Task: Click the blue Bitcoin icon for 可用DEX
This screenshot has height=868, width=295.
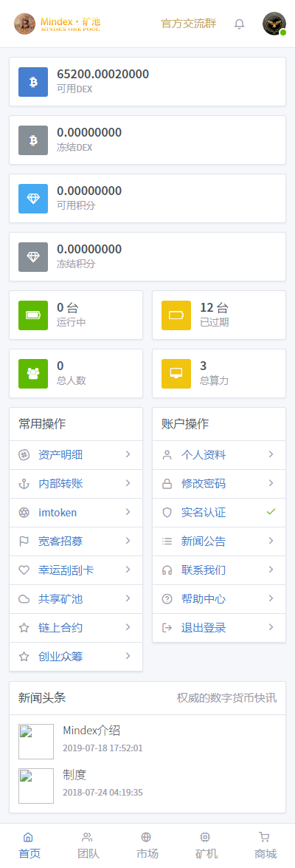Action: (x=33, y=82)
